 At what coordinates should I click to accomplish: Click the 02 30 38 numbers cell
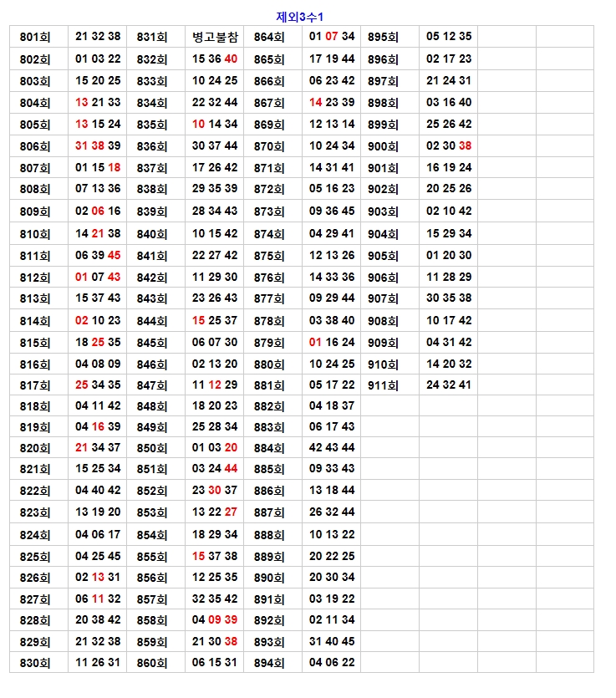(449, 145)
